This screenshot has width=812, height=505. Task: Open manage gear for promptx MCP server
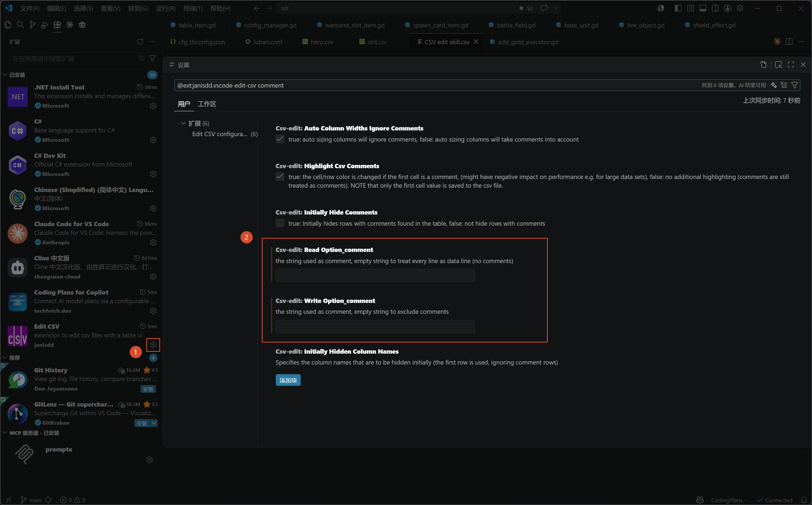(150, 460)
